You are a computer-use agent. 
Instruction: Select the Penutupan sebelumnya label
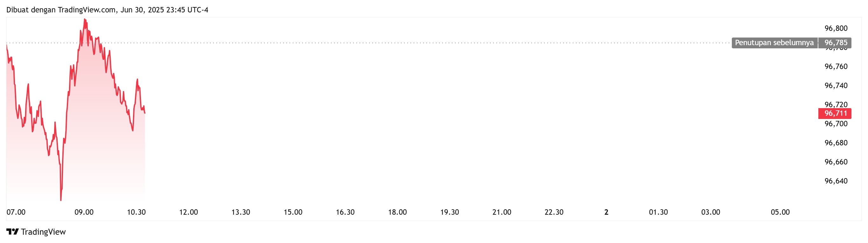(x=774, y=43)
